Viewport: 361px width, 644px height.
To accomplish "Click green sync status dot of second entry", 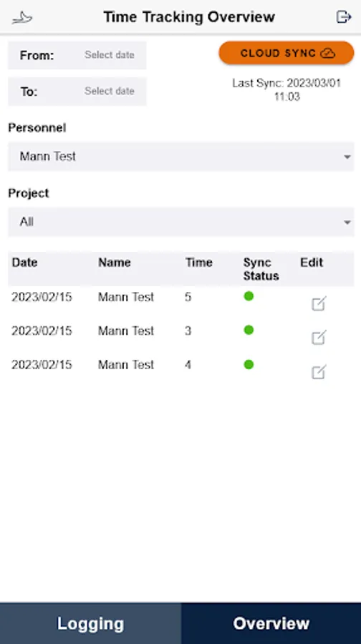I will coord(249,330).
